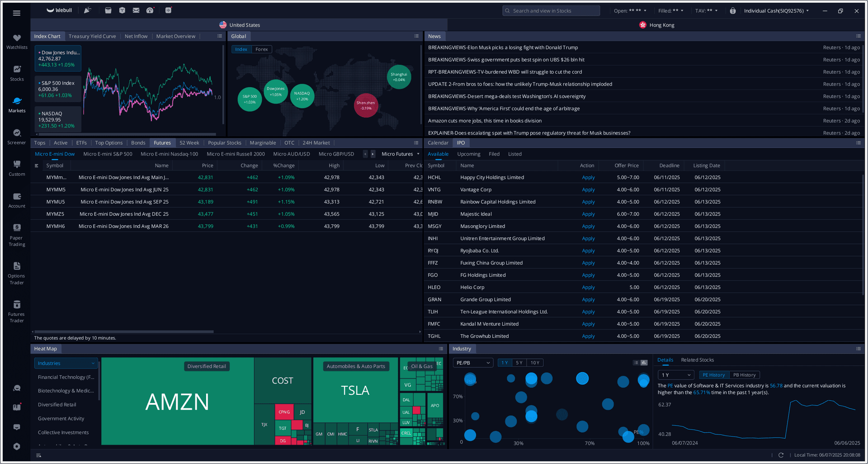Apply for the Happy City Holdings IPO
The width and height of the screenshot is (868, 464).
(588, 177)
